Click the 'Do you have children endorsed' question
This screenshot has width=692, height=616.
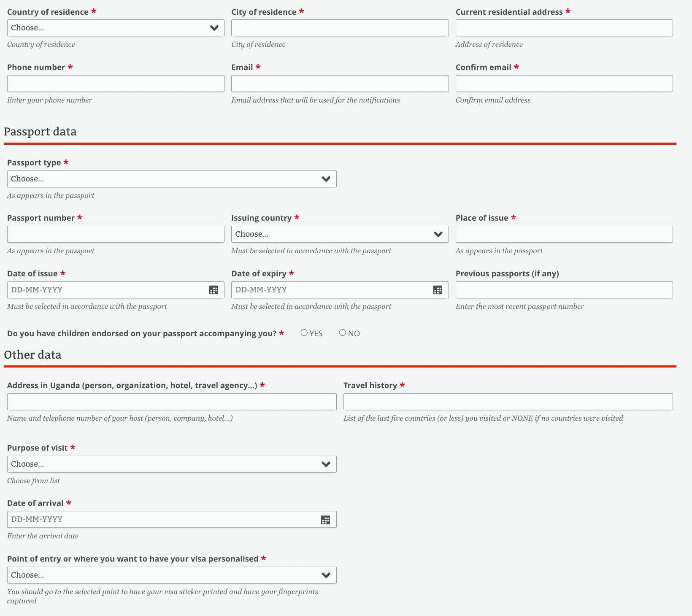point(142,334)
